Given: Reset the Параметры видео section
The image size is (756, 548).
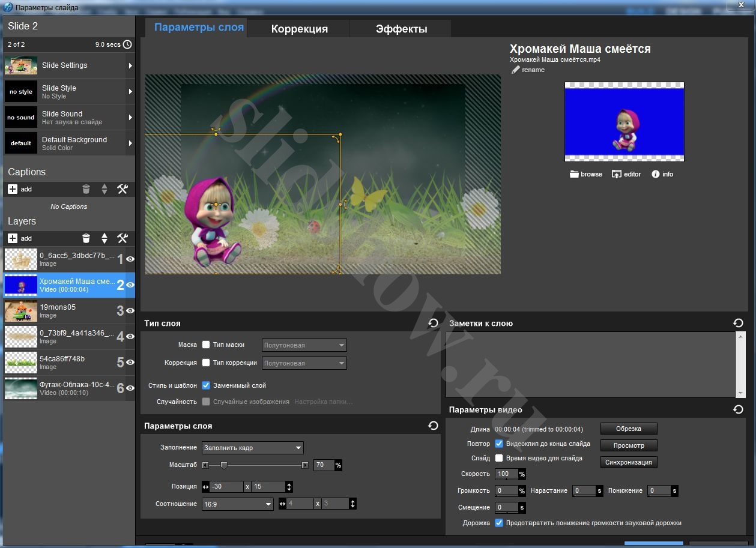Looking at the screenshot, I should [739, 409].
